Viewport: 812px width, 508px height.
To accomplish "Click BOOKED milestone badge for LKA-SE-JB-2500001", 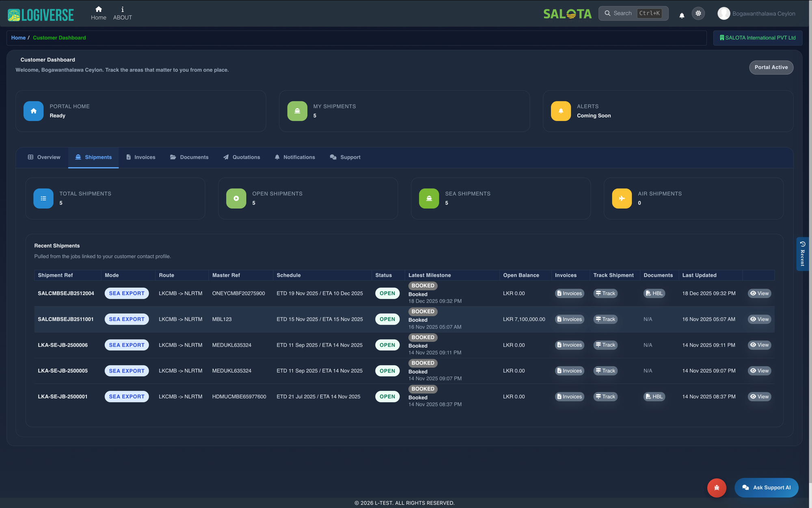I will tap(423, 389).
